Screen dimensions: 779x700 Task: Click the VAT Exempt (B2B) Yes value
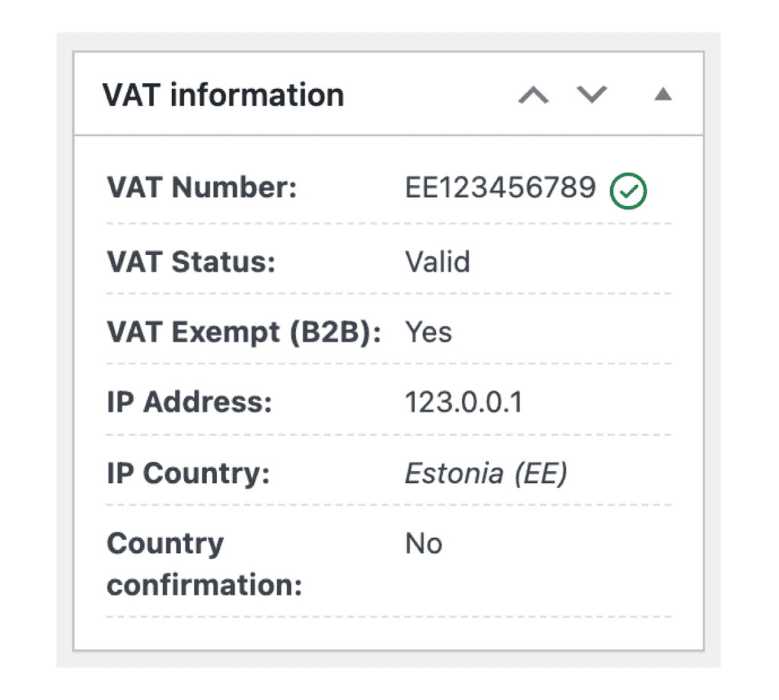pos(428,332)
